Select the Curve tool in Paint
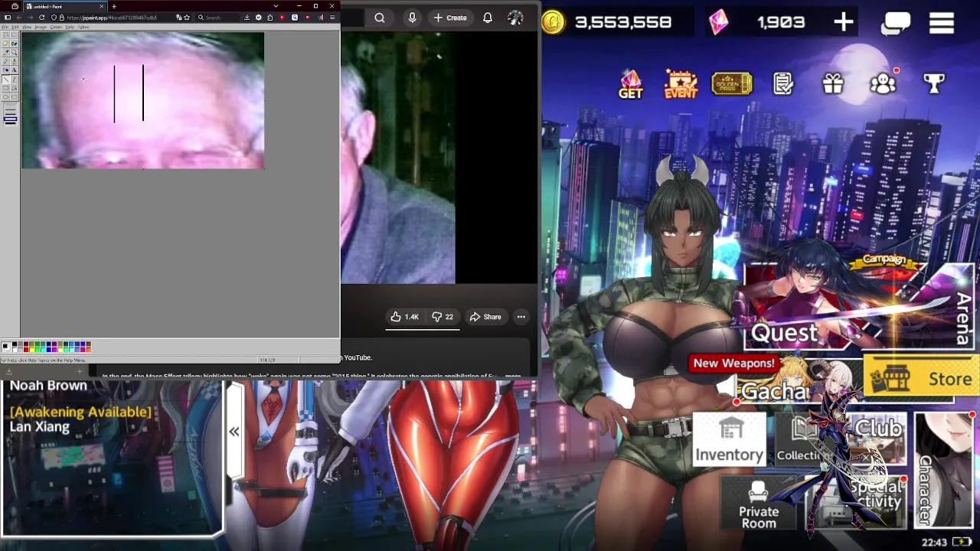 tap(15, 79)
